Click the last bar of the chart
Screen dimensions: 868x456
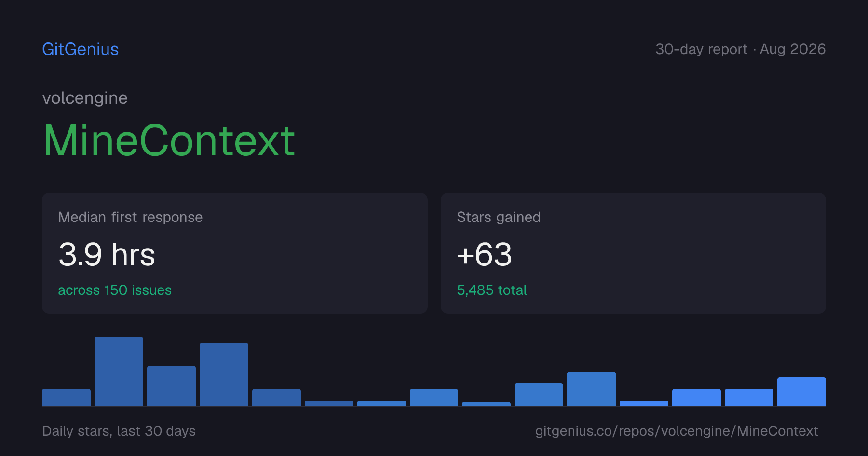801,392
